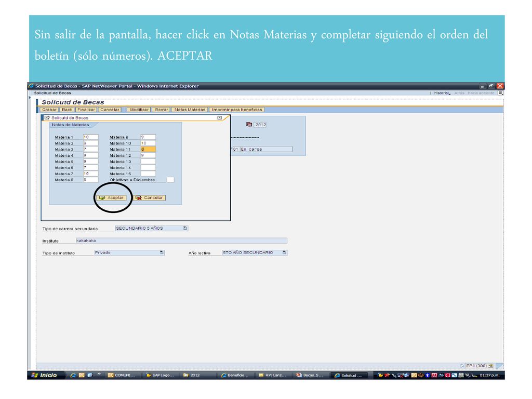Confirm the grades with Aceptar
The height and width of the screenshot is (399, 532).
[x=112, y=197]
